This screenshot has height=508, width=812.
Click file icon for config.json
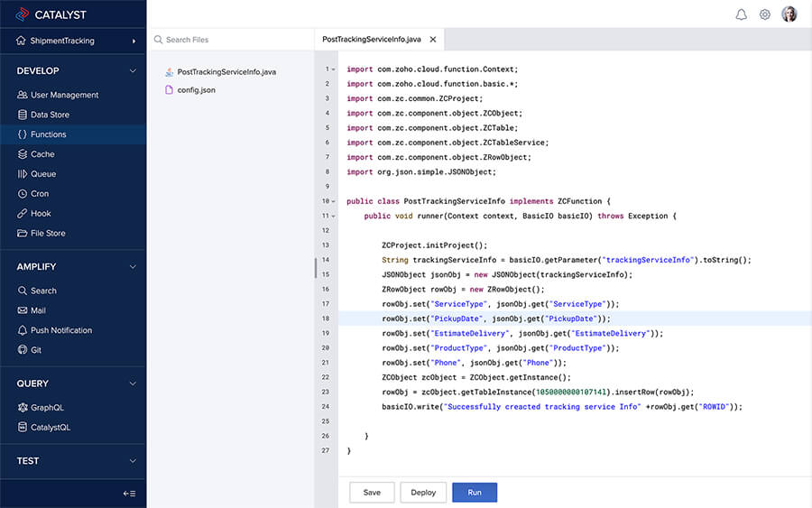click(x=169, y=89)
